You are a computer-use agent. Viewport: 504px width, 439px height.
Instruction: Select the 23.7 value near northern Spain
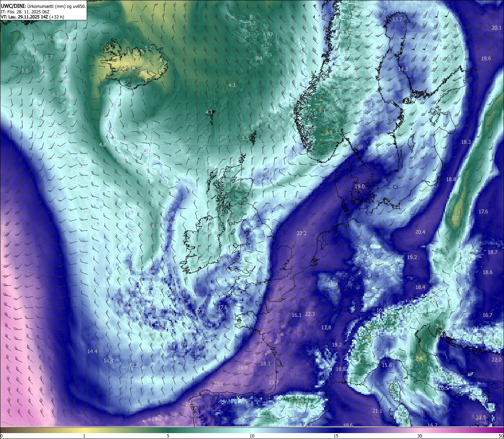click(273, 382)
